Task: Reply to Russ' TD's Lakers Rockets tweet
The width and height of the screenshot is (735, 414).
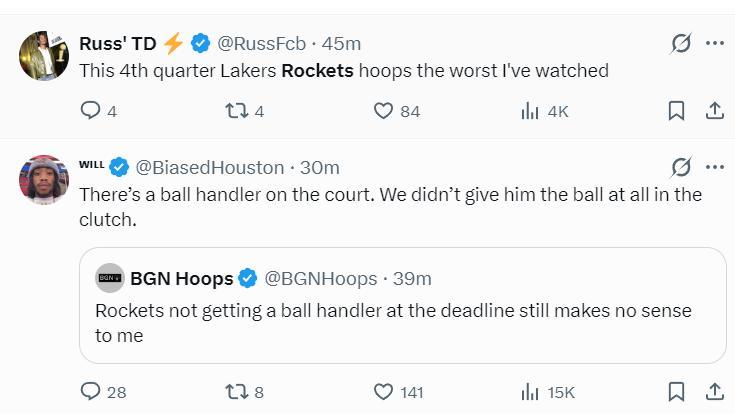Action: click(x=90, y=111)
